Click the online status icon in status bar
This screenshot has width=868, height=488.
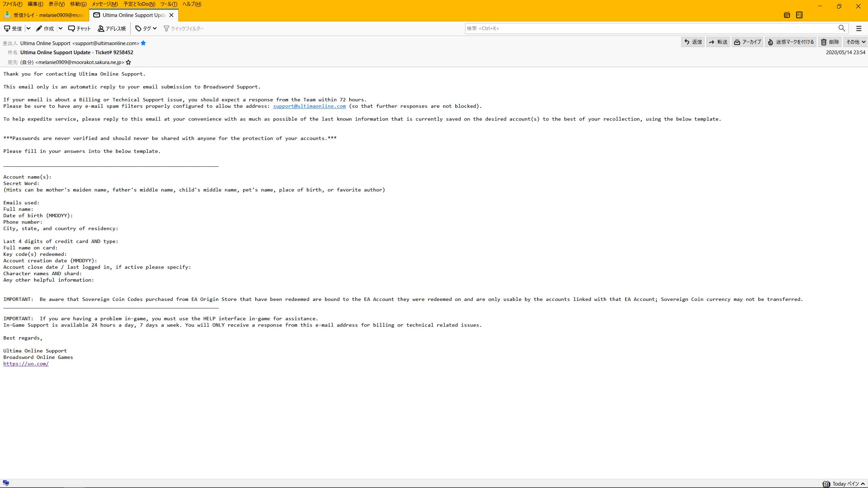6,483
